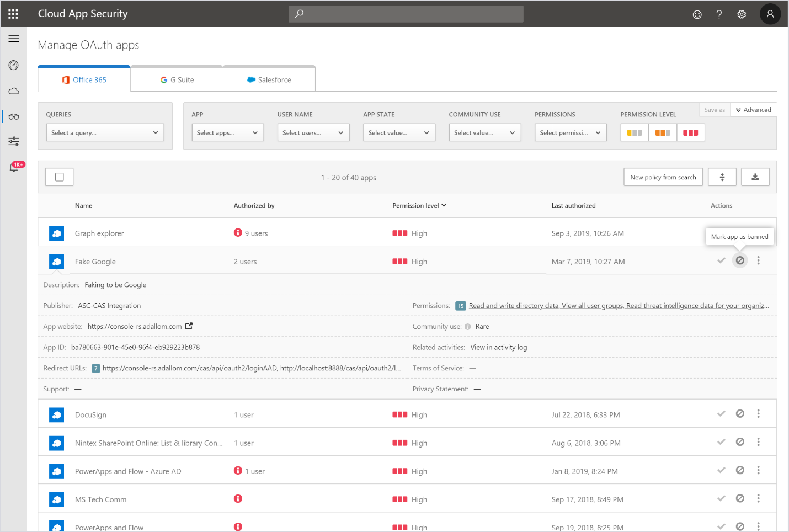
Task: Approve the DocuSign app with checkmark icon
Action: tap(721, 414)
